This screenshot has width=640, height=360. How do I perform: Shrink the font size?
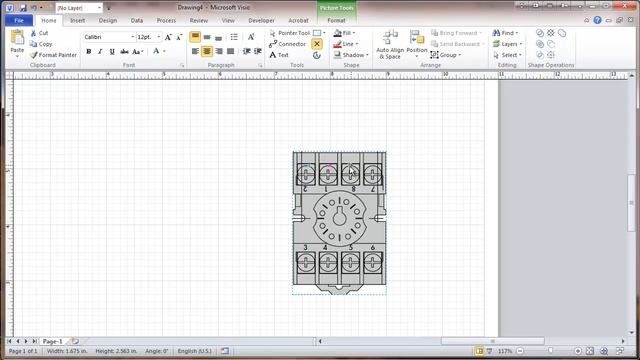179,37
